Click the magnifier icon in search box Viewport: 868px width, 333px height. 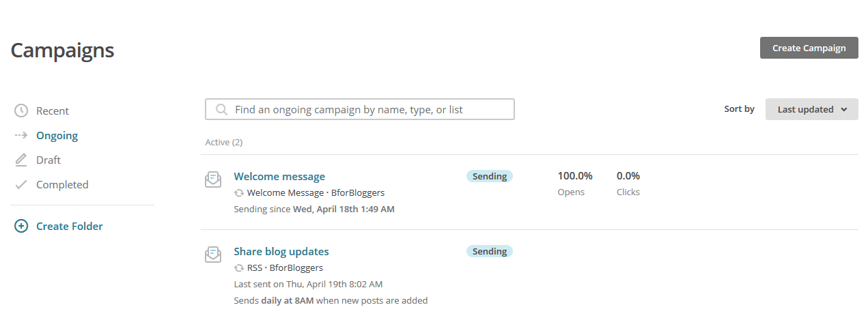[221, 109]
